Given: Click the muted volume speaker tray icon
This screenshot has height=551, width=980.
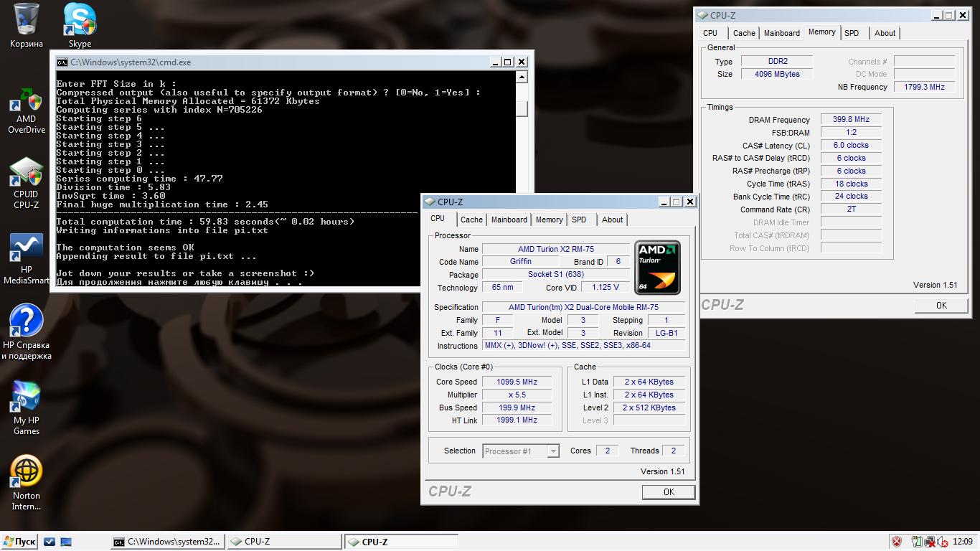Looking at the screenshot, I should 942,542.
